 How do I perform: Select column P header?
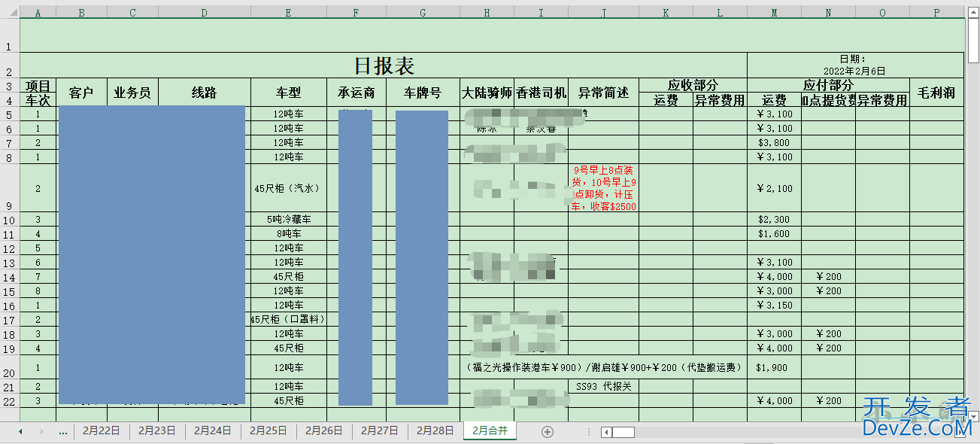(937, 12)
